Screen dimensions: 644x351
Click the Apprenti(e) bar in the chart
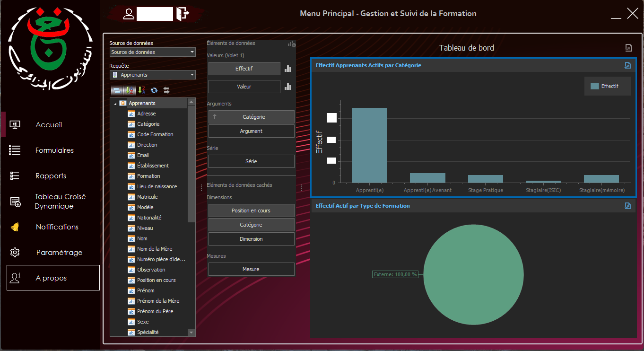370,145
